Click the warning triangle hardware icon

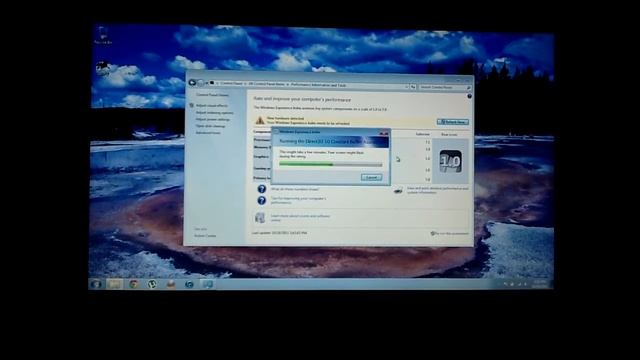click(x=260, y=120)
